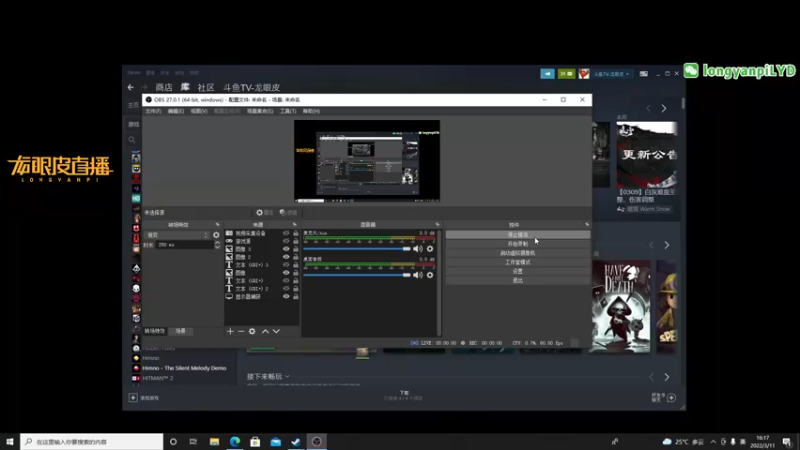Toggle lock on 视频采集设备 source
The width and height of the screenshot is (800, 450).
[x=295, y=233]
